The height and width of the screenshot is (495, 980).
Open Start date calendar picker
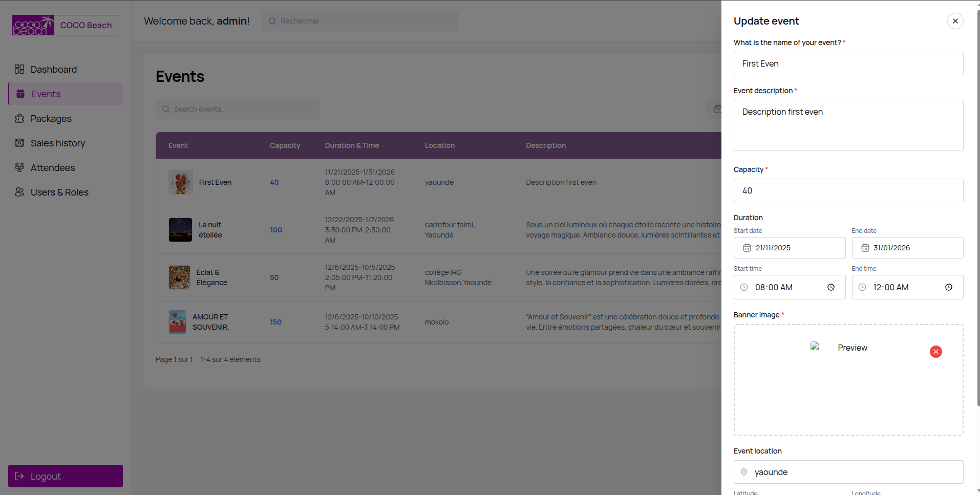[x=747, y=248]
